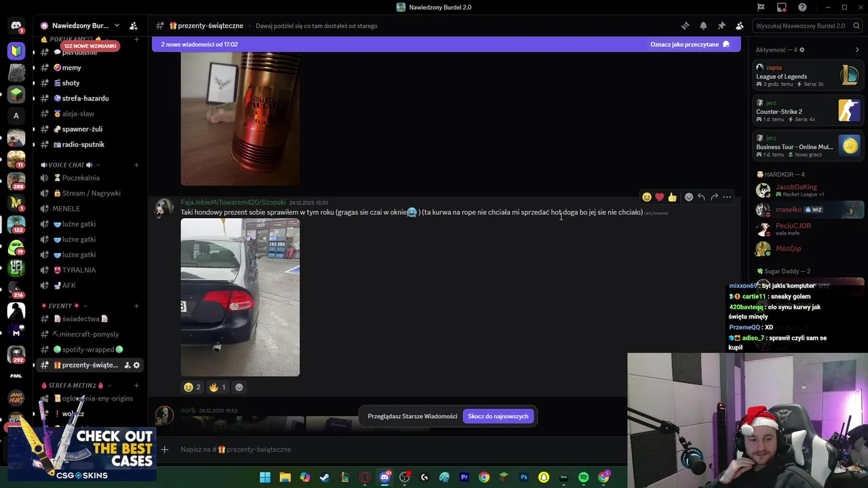
Task: Create a channel in STREFA METIN2 category
Action: pos(136,385)
